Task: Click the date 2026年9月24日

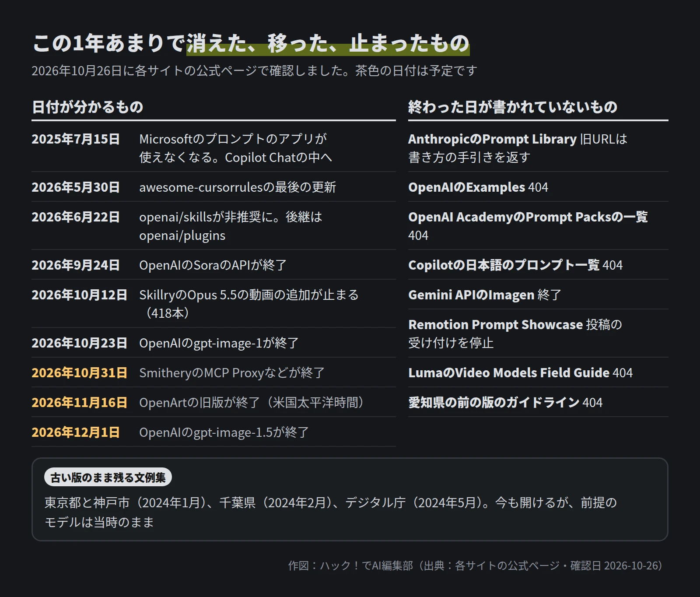Action: click(76, 265)
